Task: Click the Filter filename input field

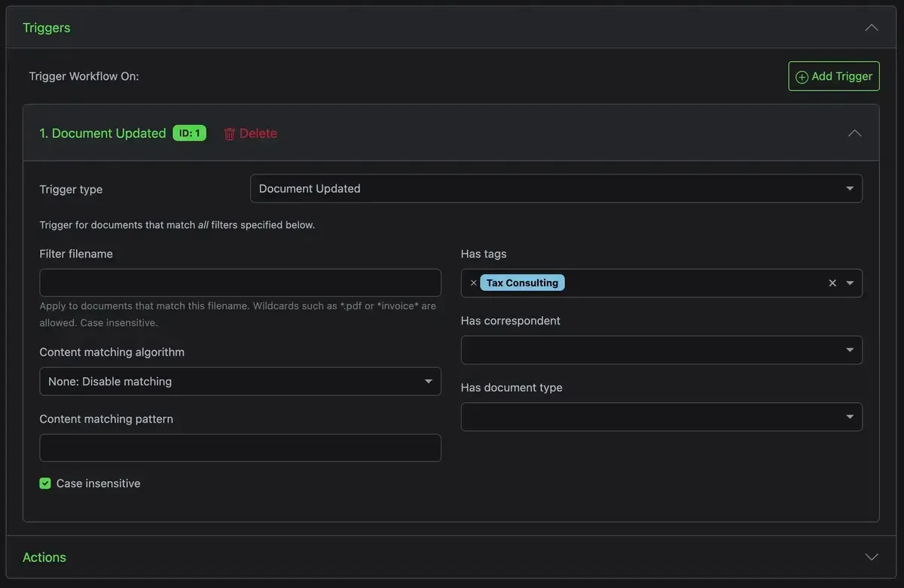Action: (x=240, y=282)
